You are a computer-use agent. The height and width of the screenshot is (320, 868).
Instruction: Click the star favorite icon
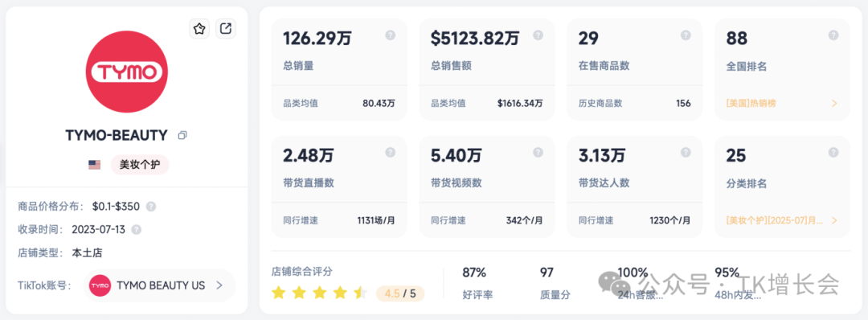[x=199, y=29]
